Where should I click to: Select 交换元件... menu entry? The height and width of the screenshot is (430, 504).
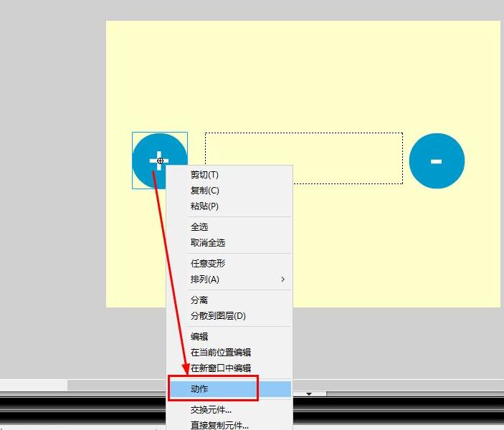pos(229,410)
